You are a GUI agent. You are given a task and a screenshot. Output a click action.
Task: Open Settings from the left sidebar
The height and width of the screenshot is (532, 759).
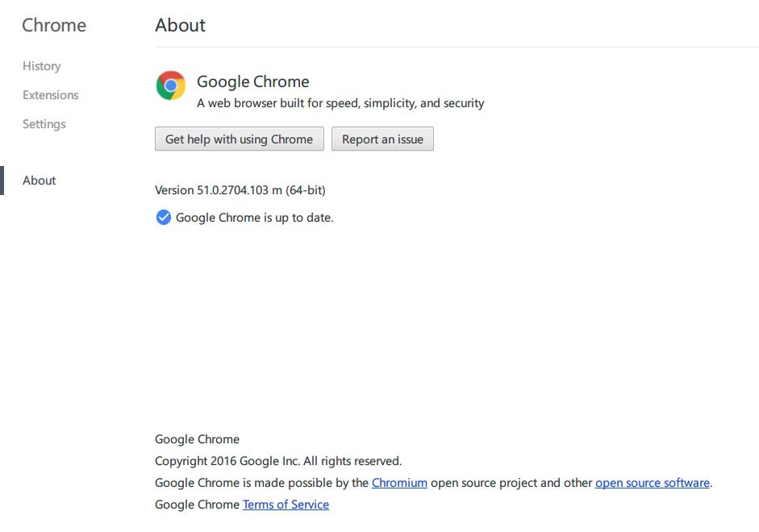pyautogui.click(x=44, y=124)
